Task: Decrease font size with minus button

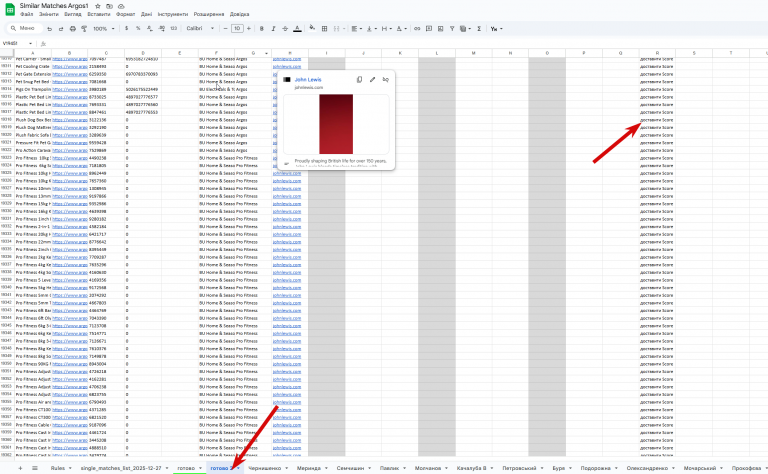Action: coord(225,28)
